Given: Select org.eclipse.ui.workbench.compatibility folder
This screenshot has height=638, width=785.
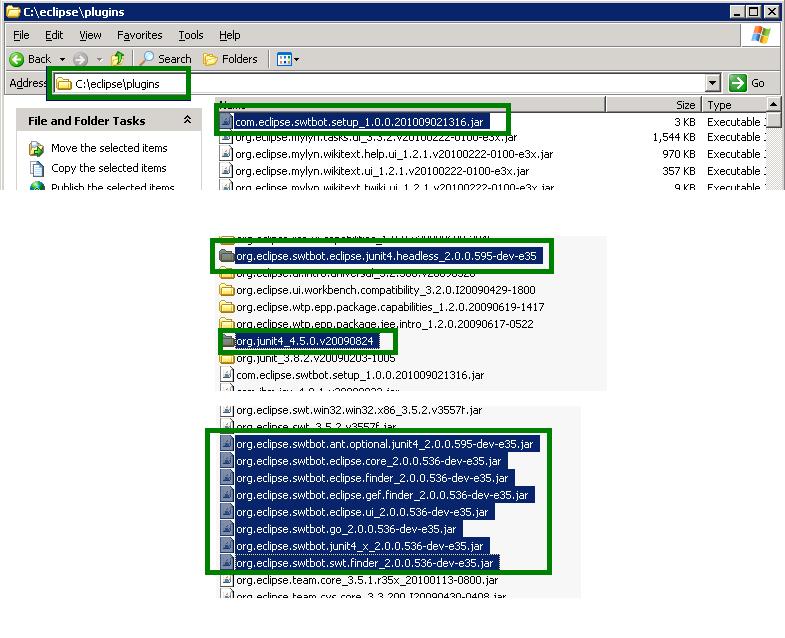Looking at the screenshot, I should click(x=385, y=290).
